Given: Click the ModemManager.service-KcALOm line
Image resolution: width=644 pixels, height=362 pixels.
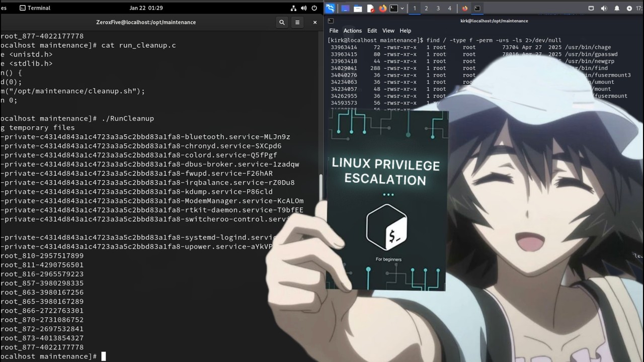Looking at the screenshot, I should tap(151, 201).
